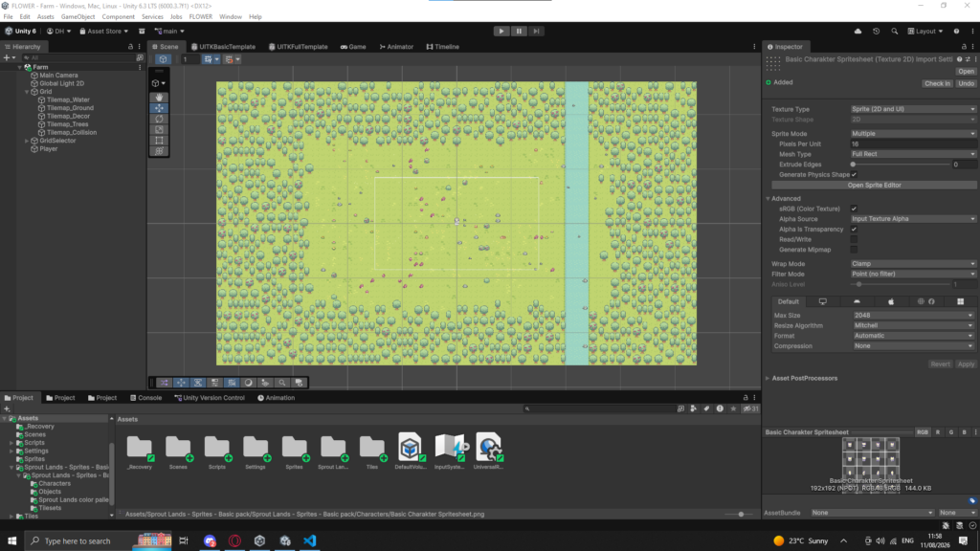980x551 pixels.
Task: Toggle RGB channel preview button
Action: tap(923, 432)
